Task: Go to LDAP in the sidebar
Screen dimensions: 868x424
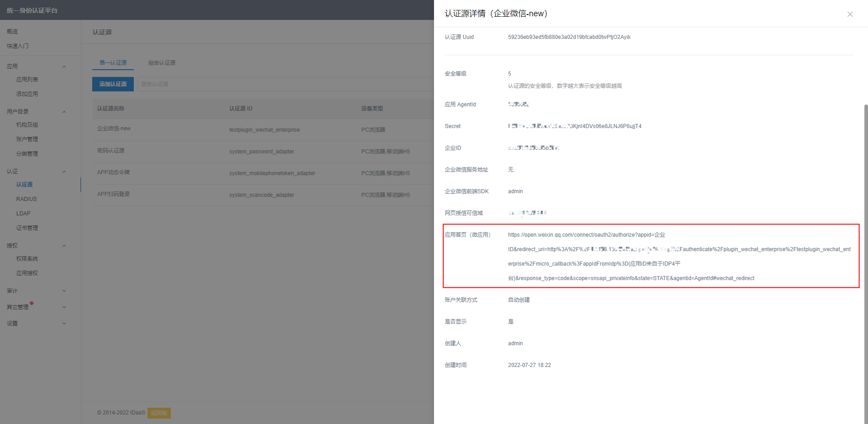Action: 24,214
